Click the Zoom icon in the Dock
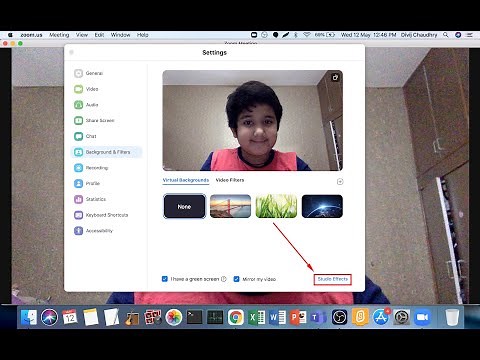 click(422, 317)
